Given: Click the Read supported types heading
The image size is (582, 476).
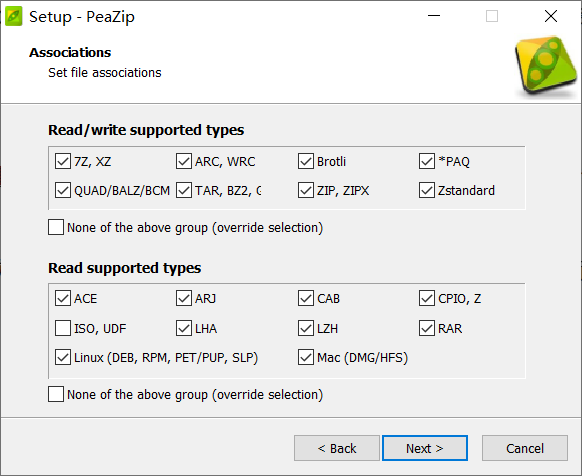Looking at the screenshot, I should pyautogui.click(x=125, y=268).
